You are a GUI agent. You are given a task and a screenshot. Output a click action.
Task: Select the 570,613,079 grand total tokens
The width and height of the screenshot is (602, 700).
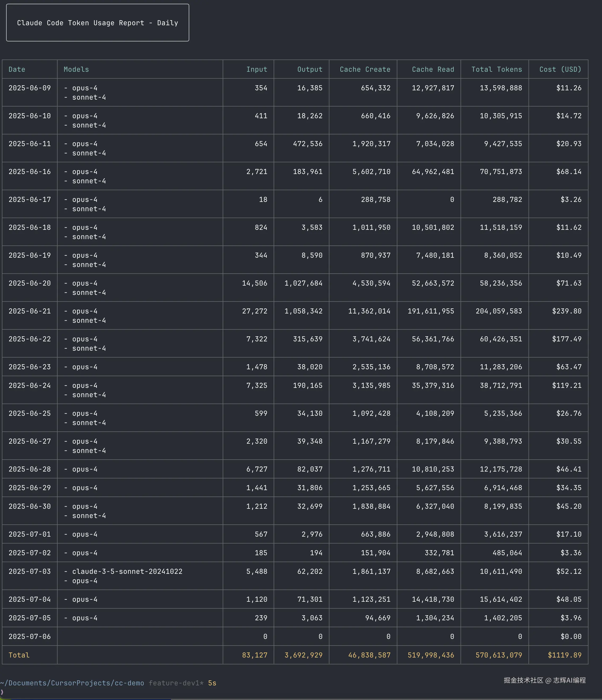(499, 655)
